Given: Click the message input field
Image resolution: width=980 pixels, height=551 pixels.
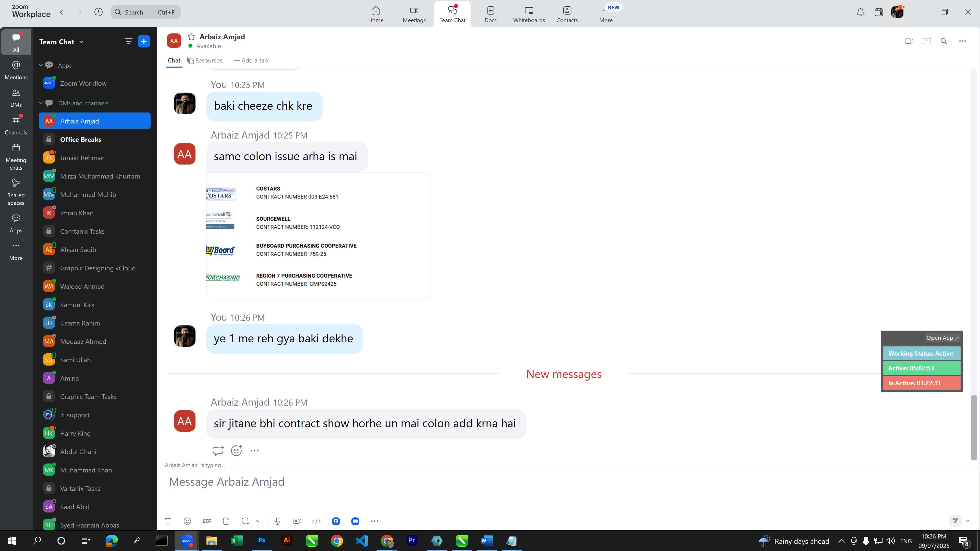Looking at the screenshot, I should tap(567, 482).
